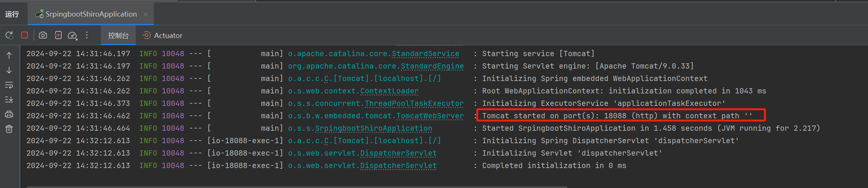Open the TomcatWebServer class link
The height and width of the screenshot is (188, 868).
click(x=430, y=116)
